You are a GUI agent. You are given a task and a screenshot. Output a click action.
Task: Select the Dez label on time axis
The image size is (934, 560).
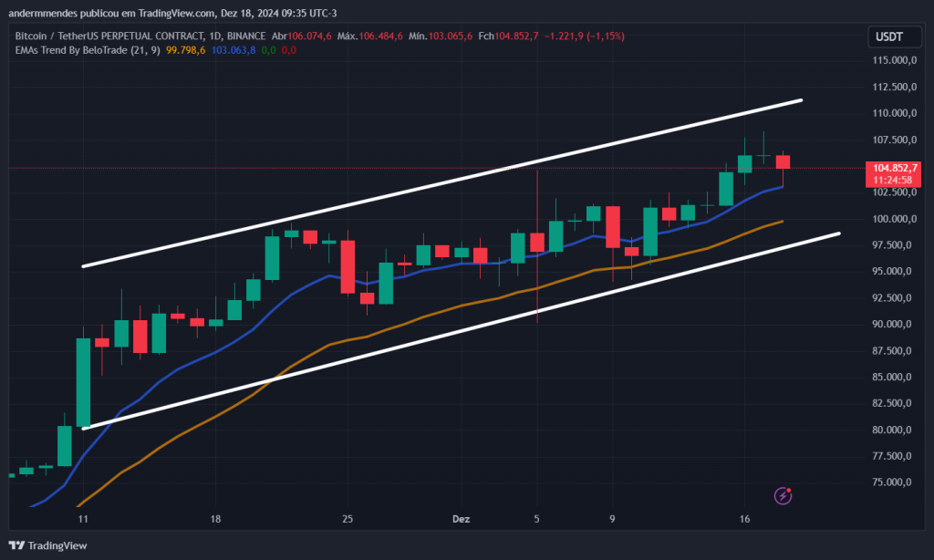[x=461, y=519]
